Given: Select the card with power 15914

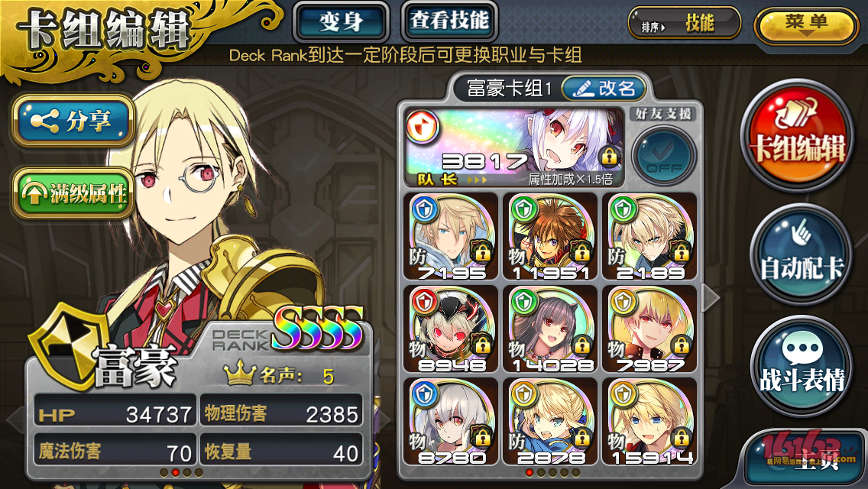Looking at the screenshot, I should 649,422.
